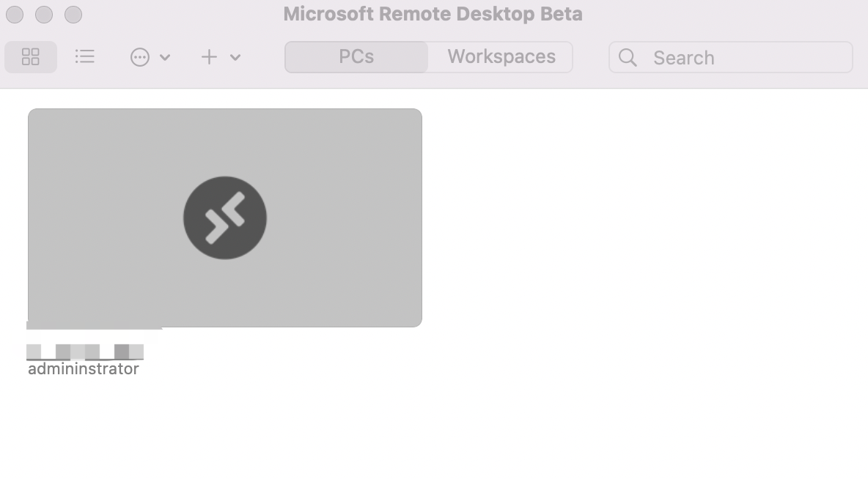Screen dimensions: 868x479
Task: Click the plus icon to add
Action: pos(209,57)
